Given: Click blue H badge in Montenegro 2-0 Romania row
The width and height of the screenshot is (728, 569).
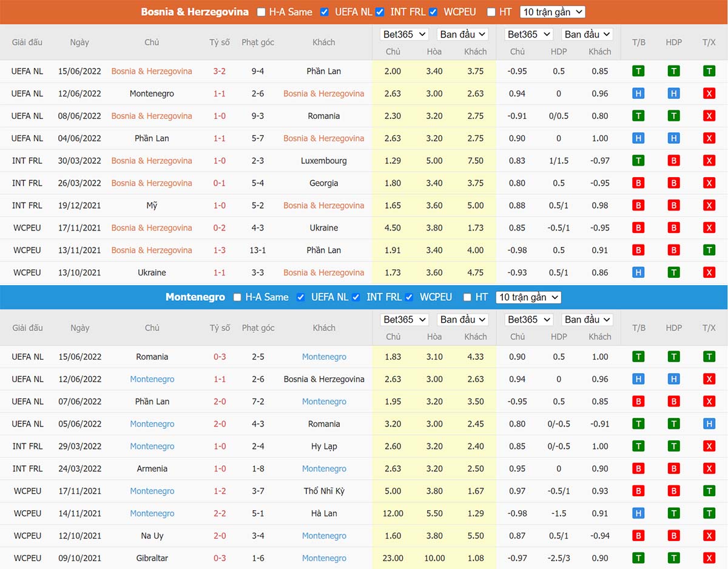Looking at the screenshot, I should [709, 424].
